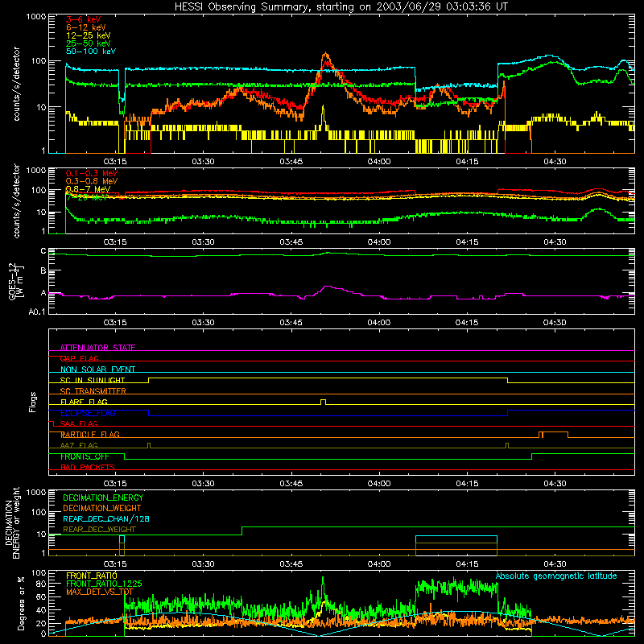Click the REAR_DEC_WEIGHT legend label

pos(99,530)
